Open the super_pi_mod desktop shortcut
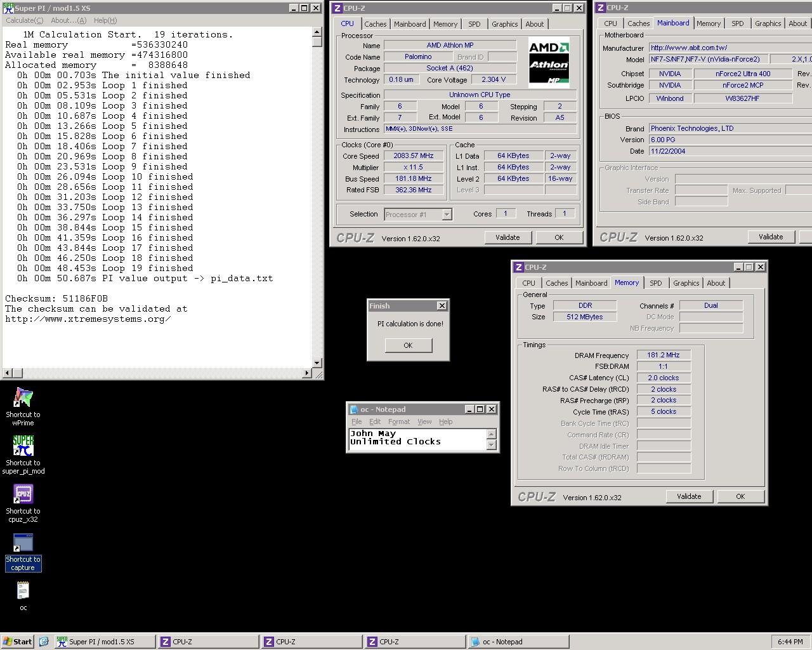The height and width of the screenshot is (650, 812). (x=23, y=454)
